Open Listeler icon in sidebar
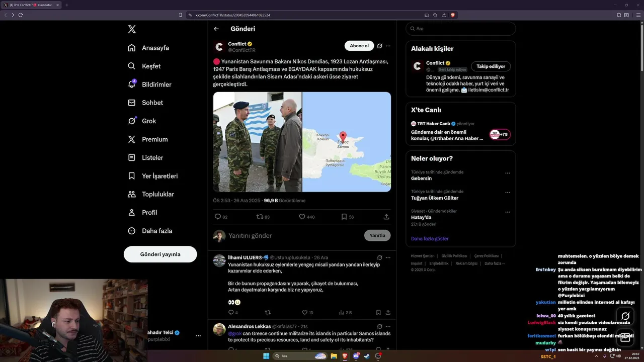 [132, 157]
